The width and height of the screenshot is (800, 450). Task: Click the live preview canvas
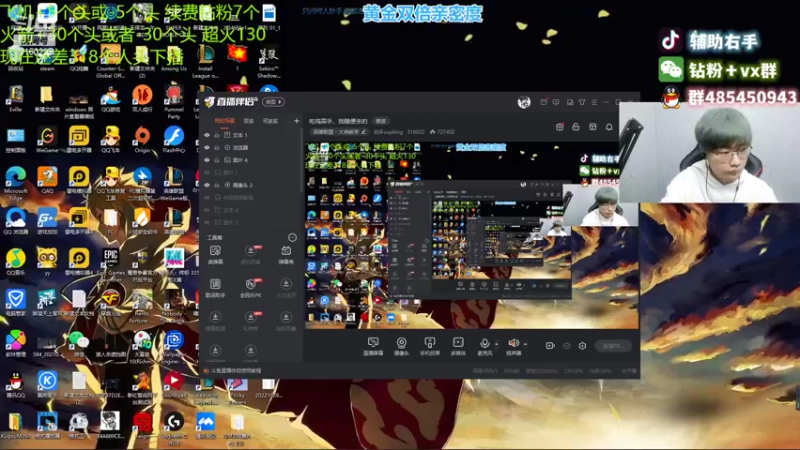(471, 235)
